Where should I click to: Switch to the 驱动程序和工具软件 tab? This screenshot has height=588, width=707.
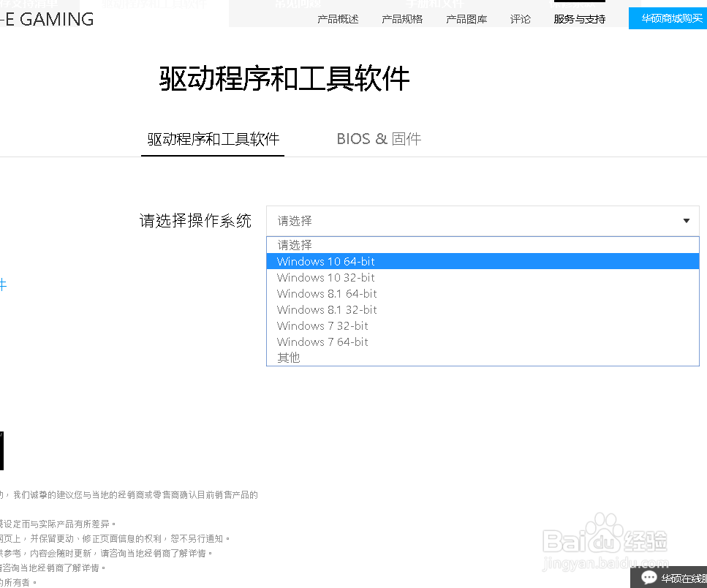[x=213, y=140]
